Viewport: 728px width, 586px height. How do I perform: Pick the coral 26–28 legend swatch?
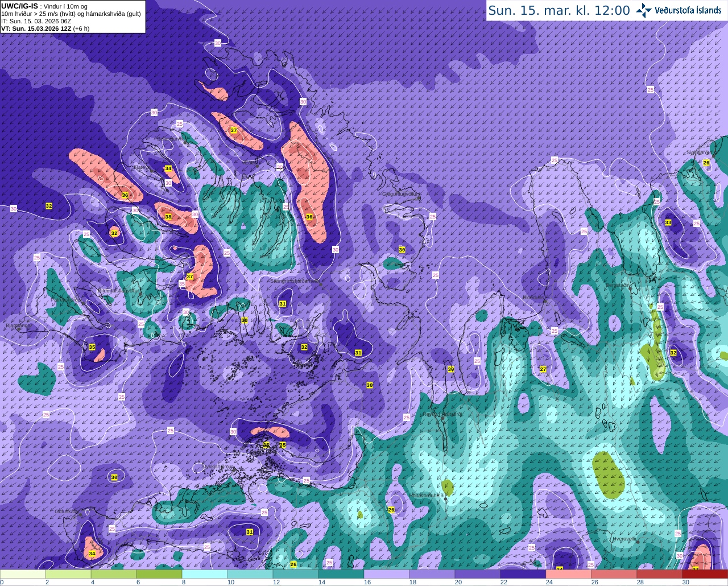pos(615,574)
